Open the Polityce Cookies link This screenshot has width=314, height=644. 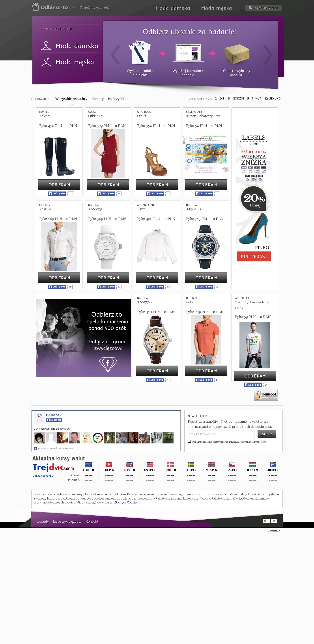tap(127, 502)
